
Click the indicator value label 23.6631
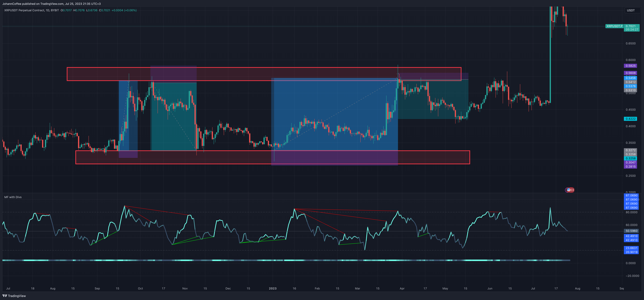pos(632,248)
